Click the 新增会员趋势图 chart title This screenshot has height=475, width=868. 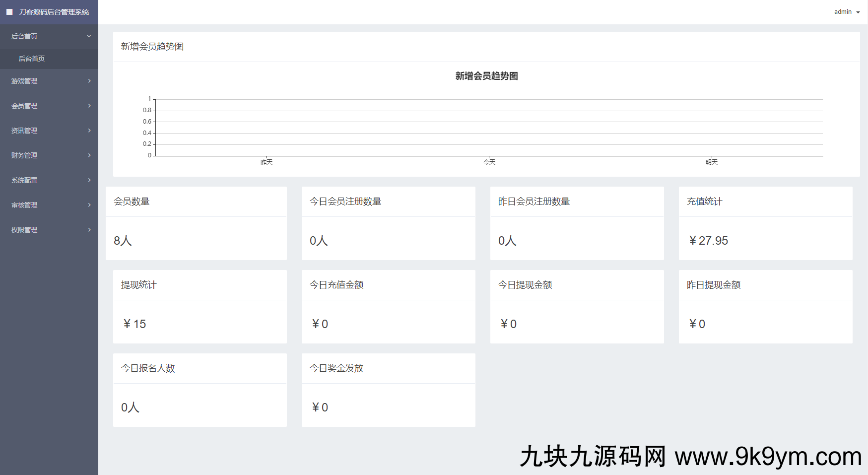tap(486, 76)
